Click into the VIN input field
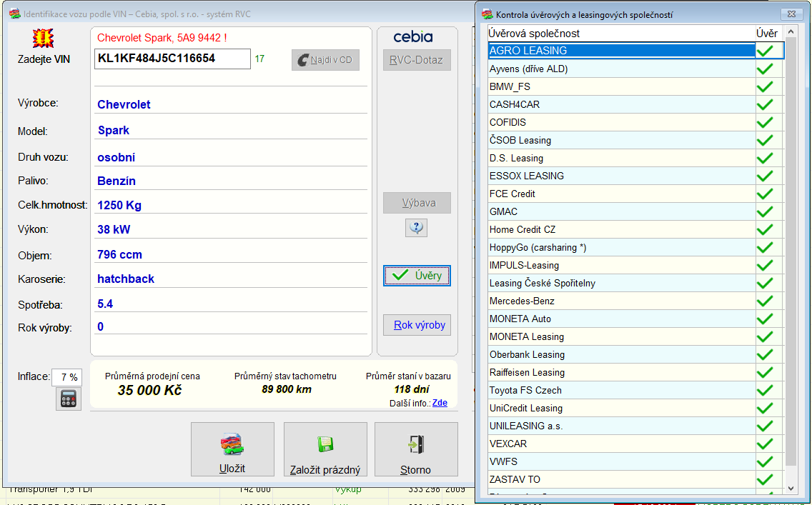The image size is (812, 505). 172,59
